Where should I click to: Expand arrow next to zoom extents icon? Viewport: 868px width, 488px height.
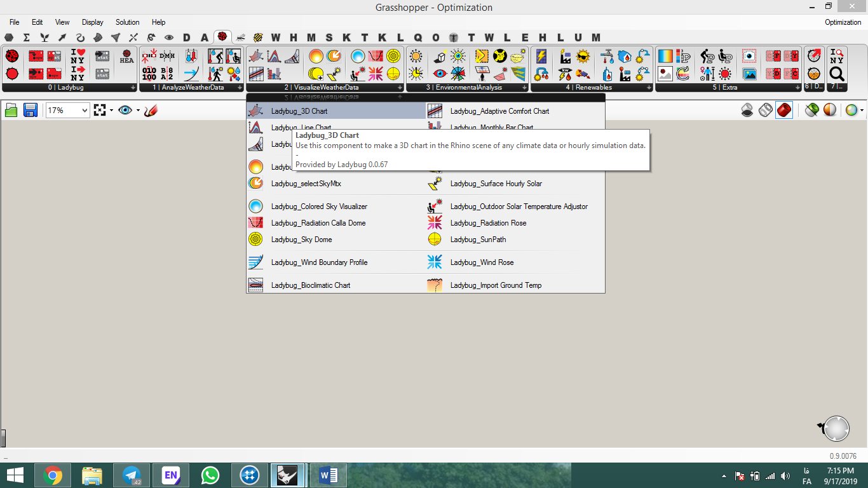[x=111, y=111]
